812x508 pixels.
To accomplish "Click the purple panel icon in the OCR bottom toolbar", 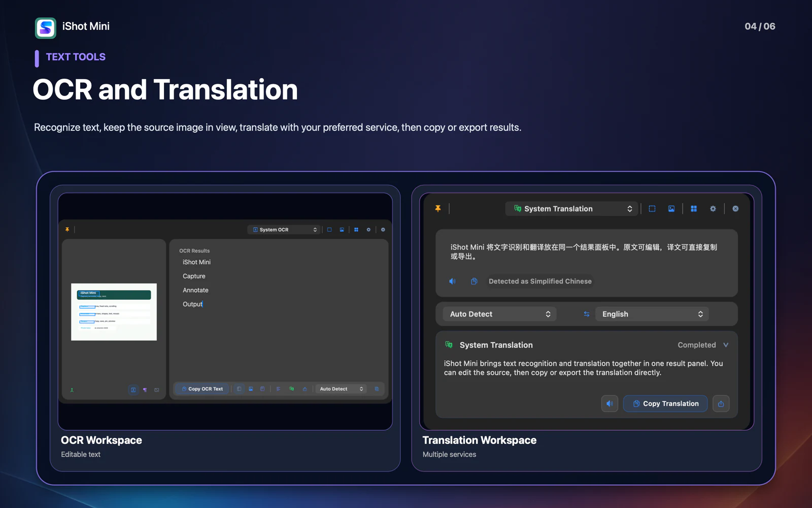I will (262, 389).
